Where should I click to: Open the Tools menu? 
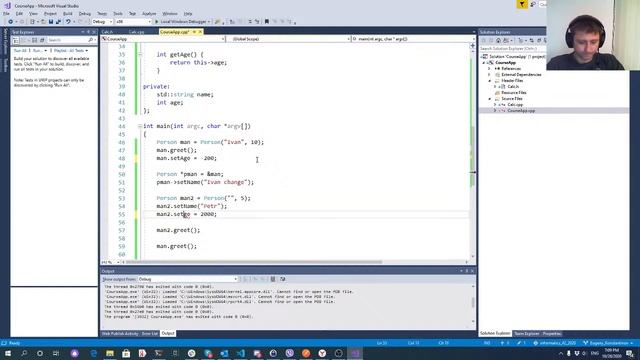click(118, 13)
